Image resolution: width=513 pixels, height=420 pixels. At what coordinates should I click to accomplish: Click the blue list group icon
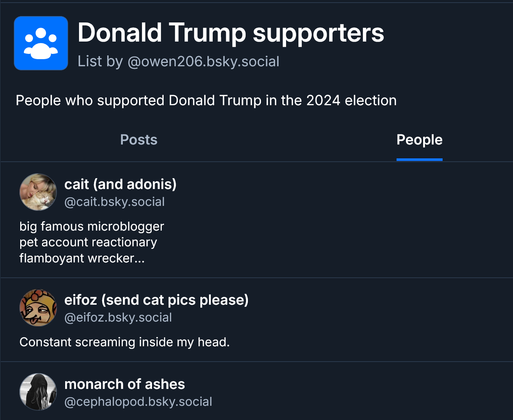coord(41,43)
